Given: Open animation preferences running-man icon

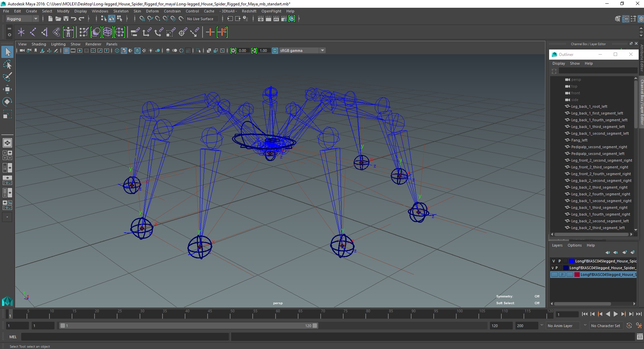Looking at the screenshot, I should click(x=639, y=326).
